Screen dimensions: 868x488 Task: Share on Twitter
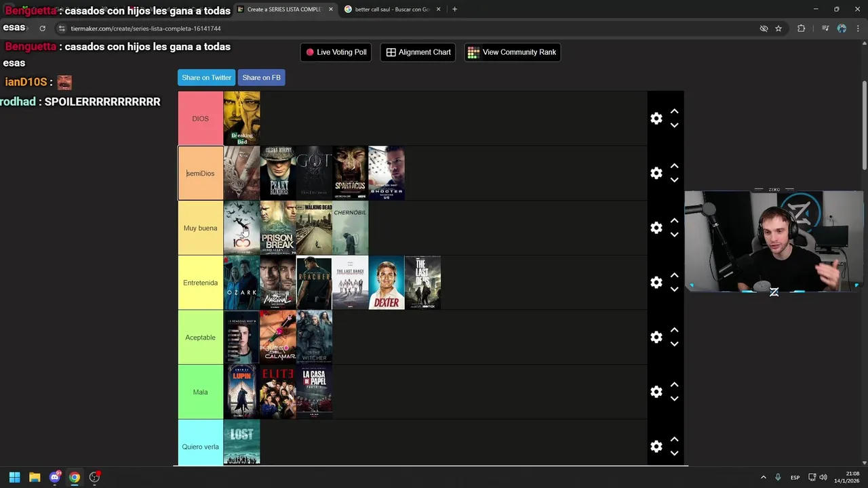(x=206, y=77)
